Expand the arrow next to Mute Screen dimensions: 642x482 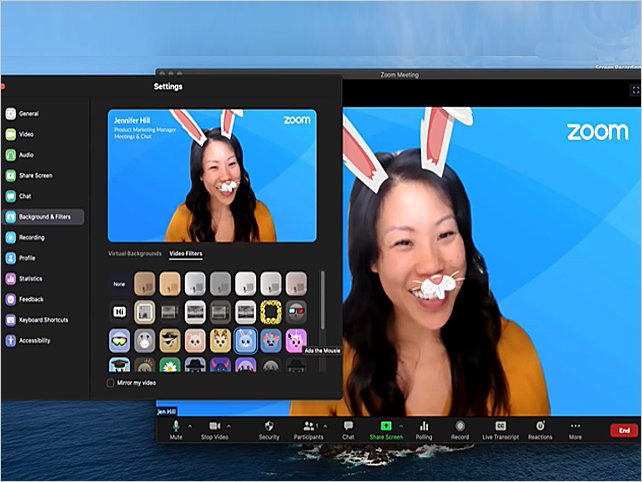pyautogui.click(x=190, y=425)
